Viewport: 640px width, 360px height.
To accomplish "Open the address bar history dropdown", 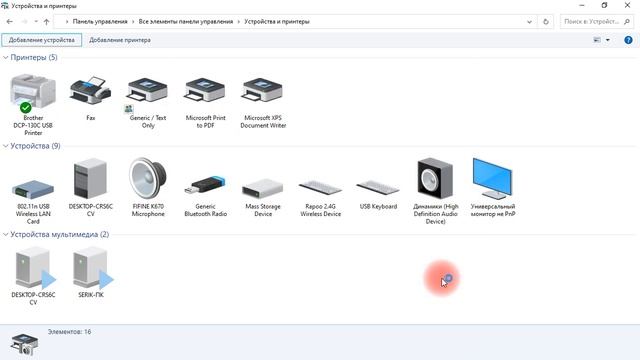I will [x=529, y=22].
